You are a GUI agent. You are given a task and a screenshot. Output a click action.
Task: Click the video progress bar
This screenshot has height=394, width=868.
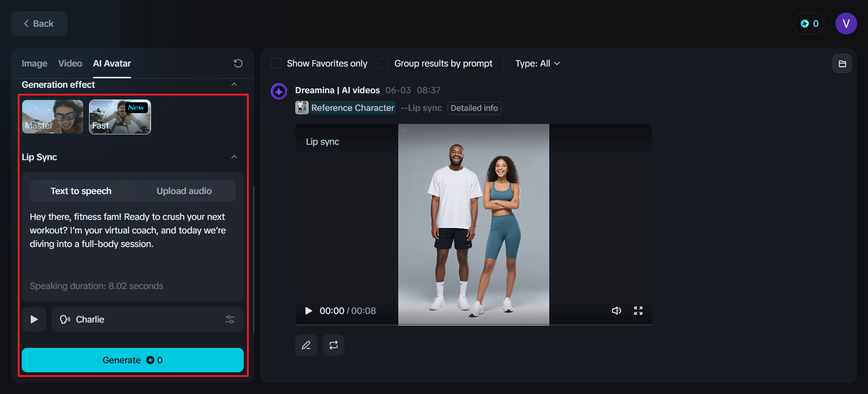473,324
